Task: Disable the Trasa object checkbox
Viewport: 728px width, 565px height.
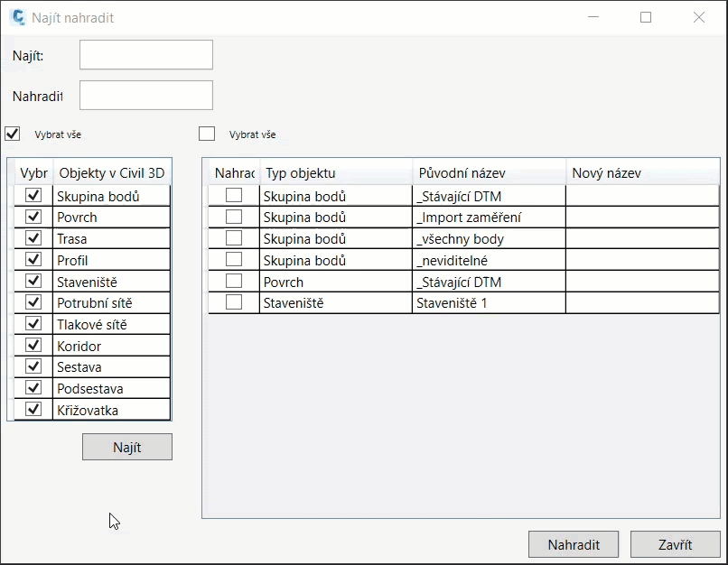Action: [x=34, y=238]
